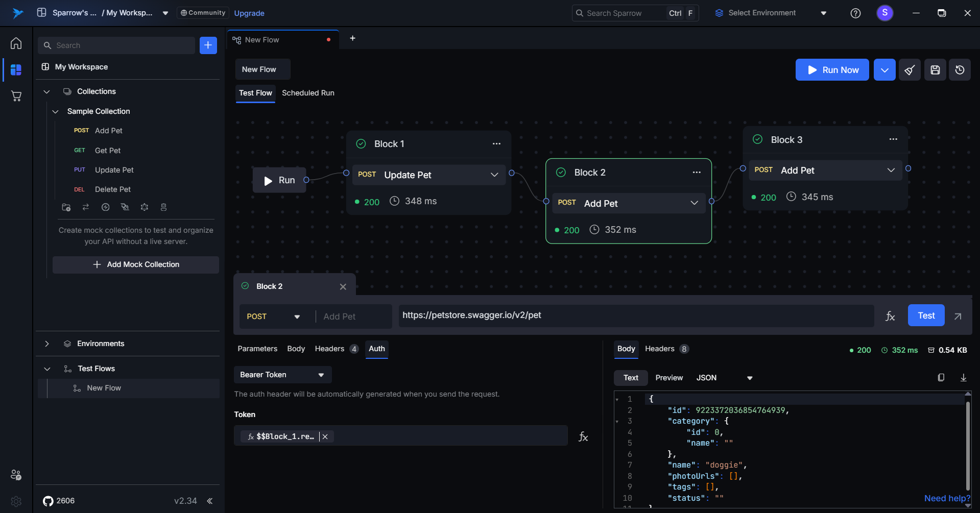Viewport: 980px width, 513px height.
Task: Switch to the Scheduled Run tab
Action: point(308,93)
